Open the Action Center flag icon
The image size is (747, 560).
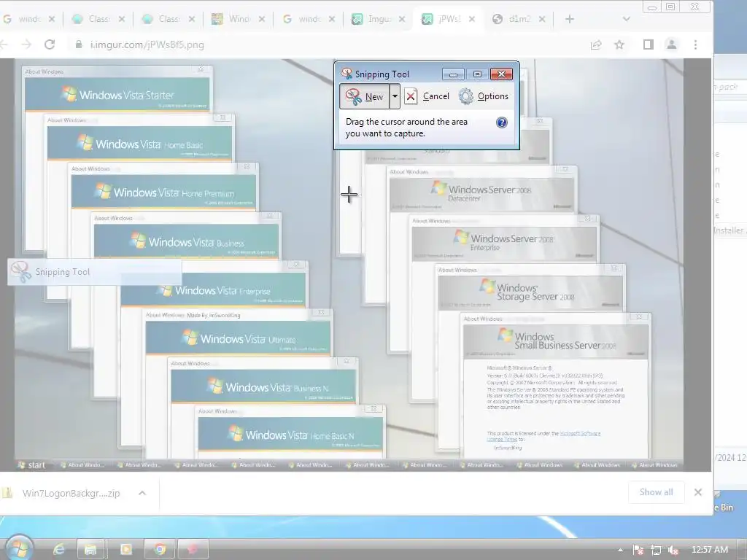coord(638,550)
